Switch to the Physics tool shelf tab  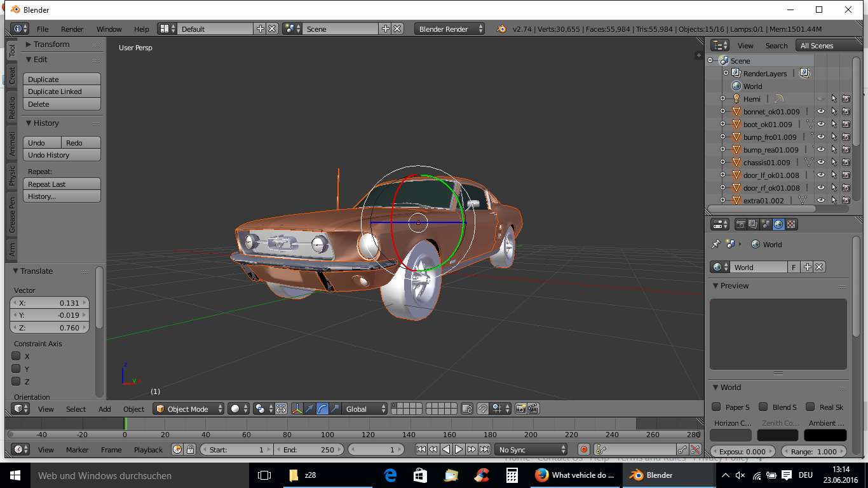point(12,176)
